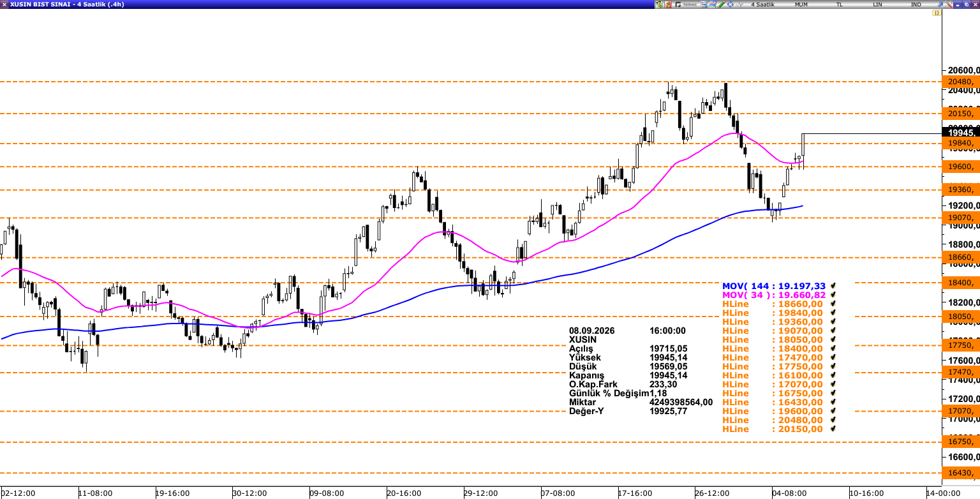Click the HLine : 20480,00 legend text

[x=772, y=421]
